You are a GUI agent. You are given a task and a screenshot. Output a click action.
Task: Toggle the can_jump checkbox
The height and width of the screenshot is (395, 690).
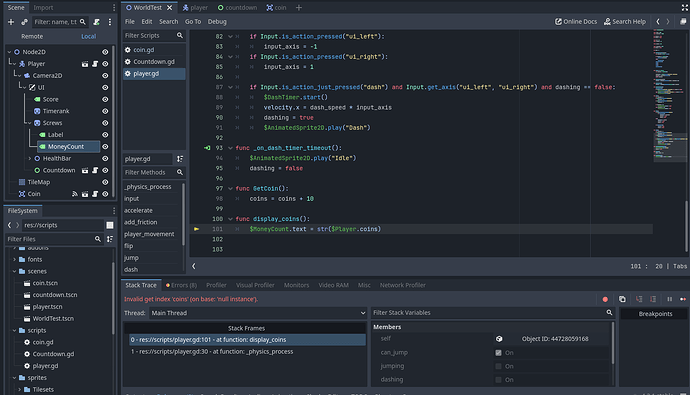tap(498, 353)
